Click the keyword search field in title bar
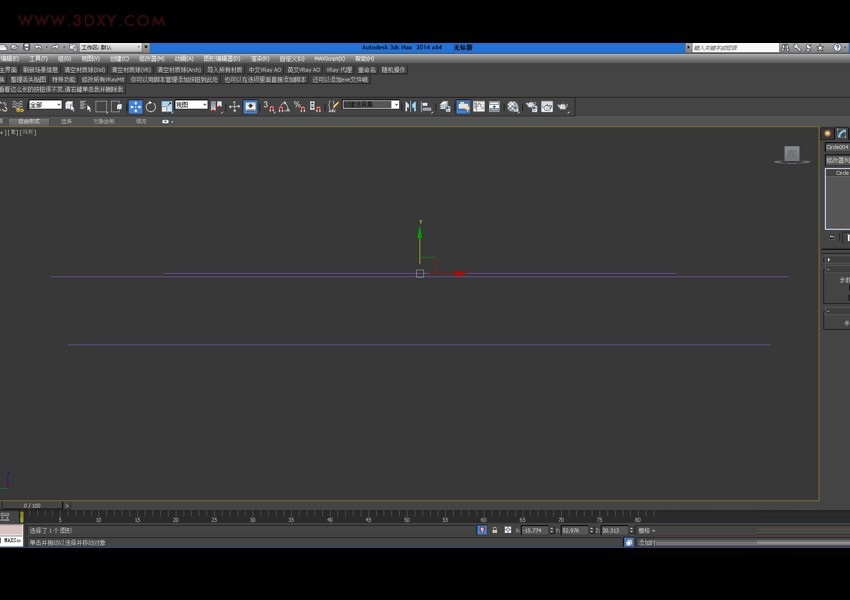 tap(735, 48)
